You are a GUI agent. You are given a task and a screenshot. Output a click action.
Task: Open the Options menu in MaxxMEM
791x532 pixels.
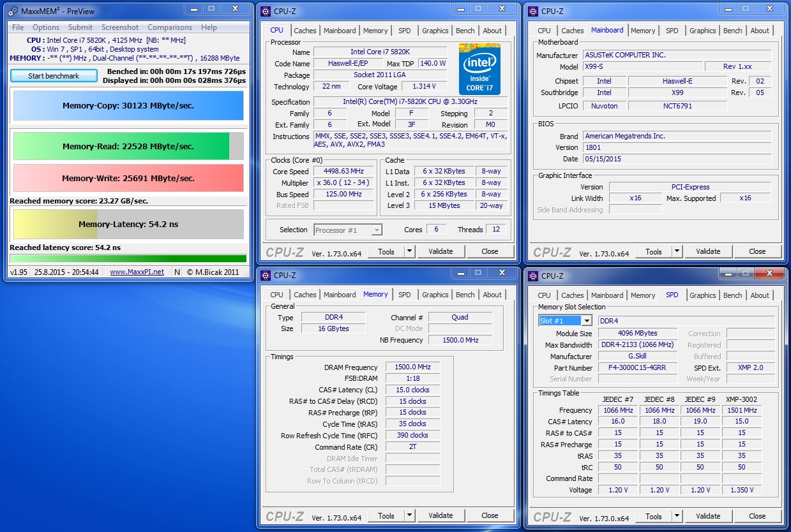[46, 27]
